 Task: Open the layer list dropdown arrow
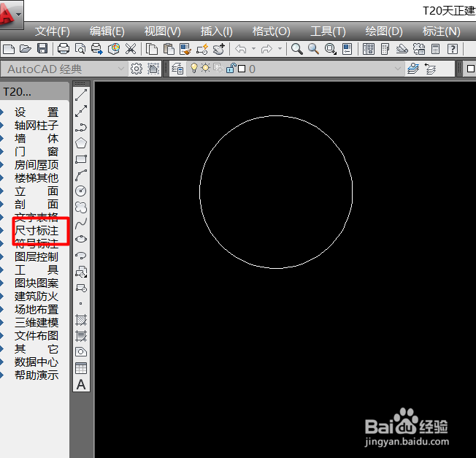(x=398, y=69)
